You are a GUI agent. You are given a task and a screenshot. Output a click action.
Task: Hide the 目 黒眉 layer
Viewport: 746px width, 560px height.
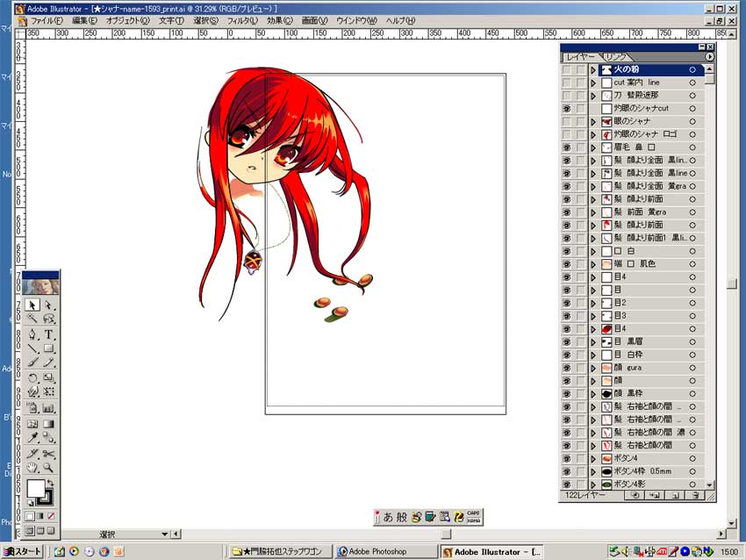point(566,342)
